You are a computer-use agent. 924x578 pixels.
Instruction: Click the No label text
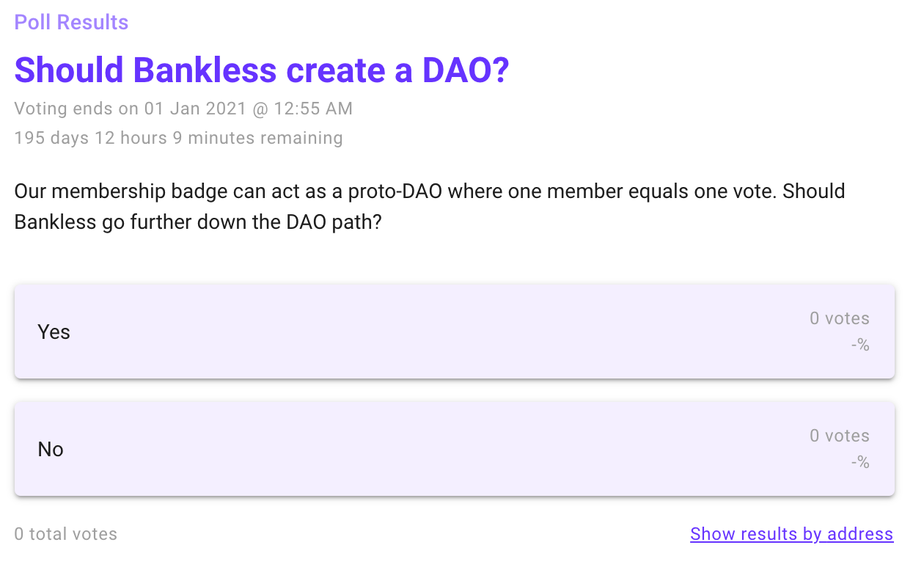click(x=51, y=450)
